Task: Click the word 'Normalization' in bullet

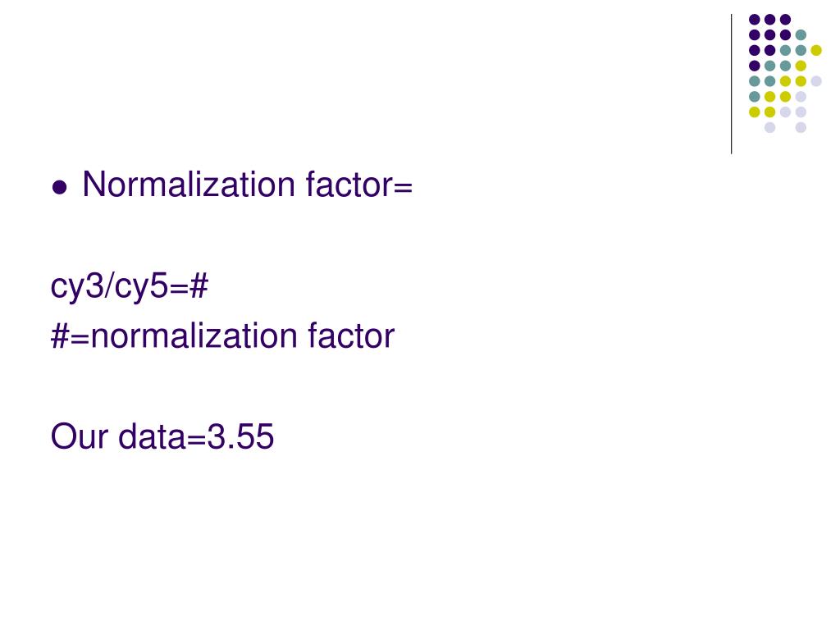Action: click(x=189, y=185)
